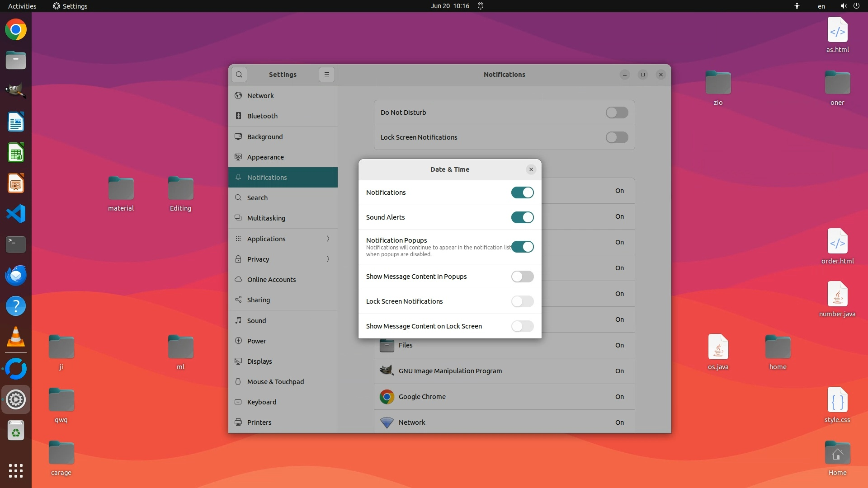Click the GNU Image Manipulation Program icon
Image resolution: width=868 pixels, height=488 pixels.
coord(387,371)
